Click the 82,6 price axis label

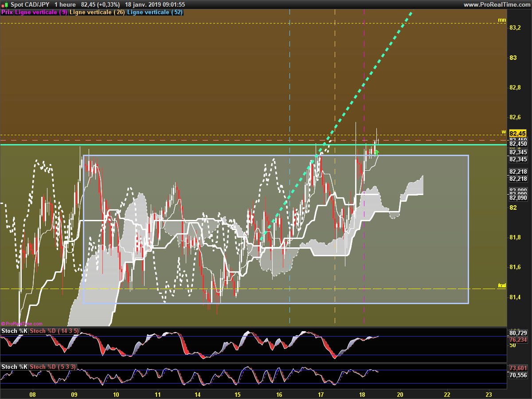click(x=515, y=117)
